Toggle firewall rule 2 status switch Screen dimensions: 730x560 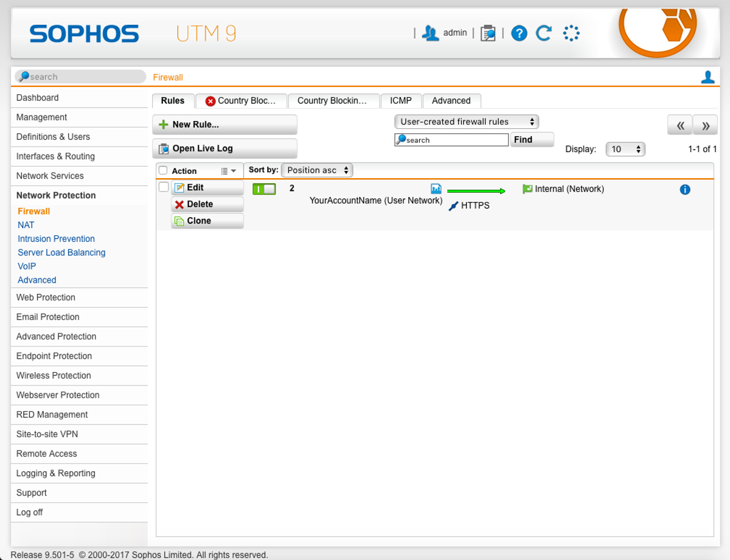(x=264, y=189)
